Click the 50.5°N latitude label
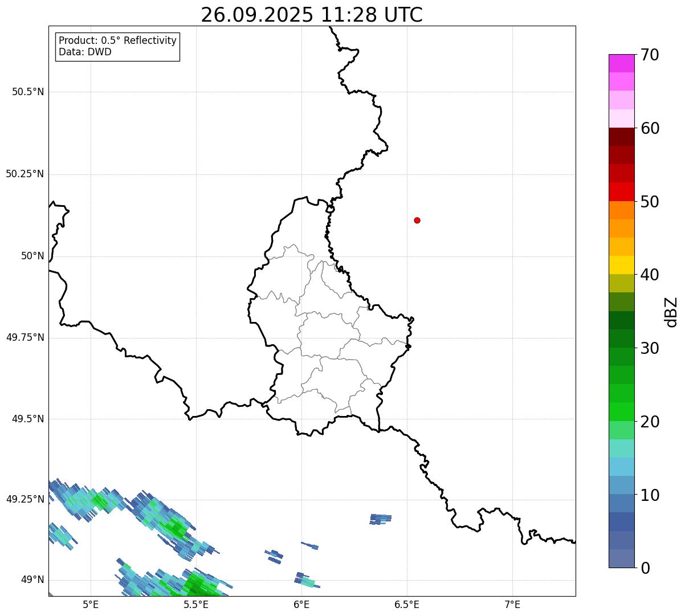 28,92
